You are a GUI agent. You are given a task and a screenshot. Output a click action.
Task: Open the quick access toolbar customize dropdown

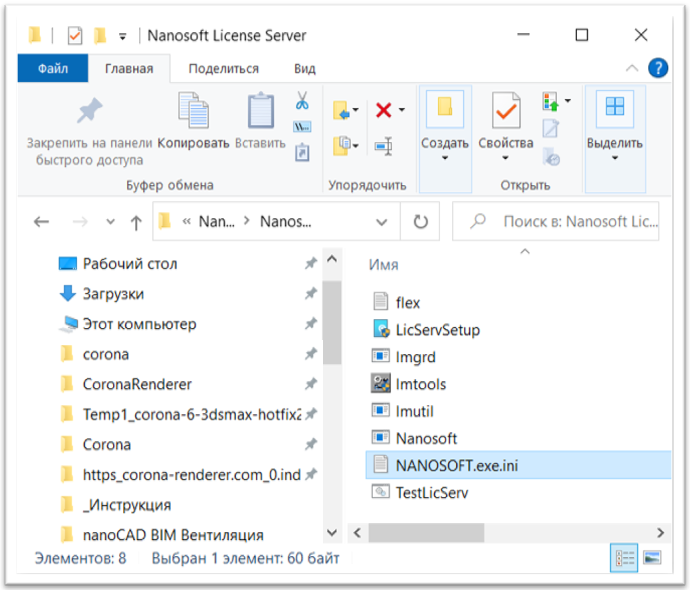[123, 37]
